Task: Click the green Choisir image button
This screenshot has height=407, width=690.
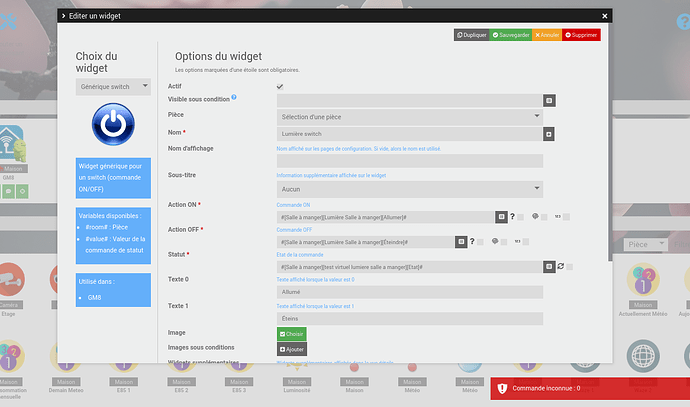Action: 292,334
